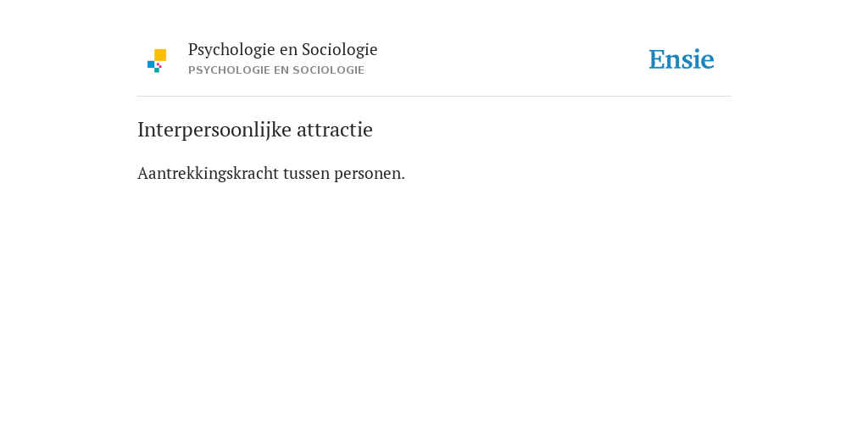Click the colorful squares logo icon

pyautogui.click(x=157, y=61)
